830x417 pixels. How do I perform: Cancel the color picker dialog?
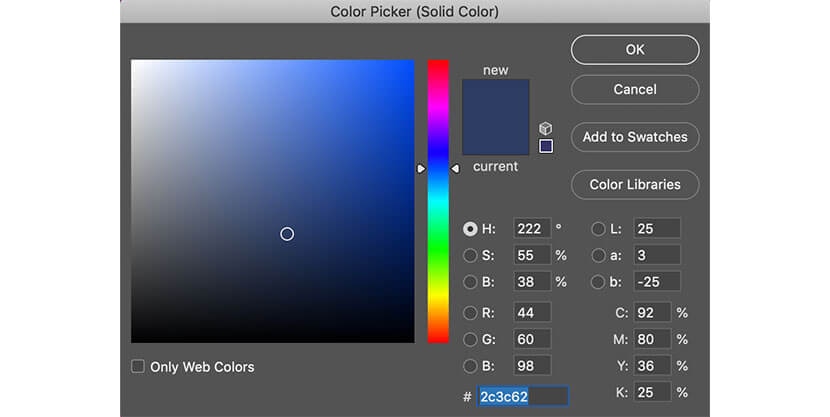[x=635, y=89]
